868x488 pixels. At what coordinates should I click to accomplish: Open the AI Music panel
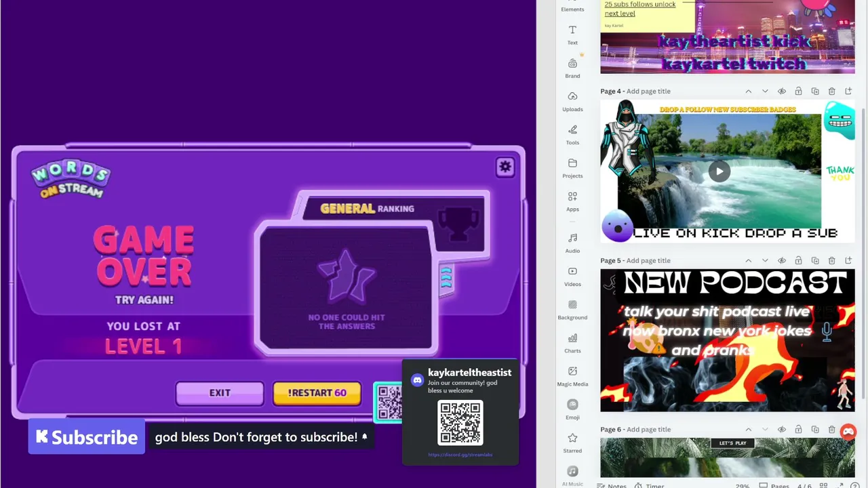point(572,475)
